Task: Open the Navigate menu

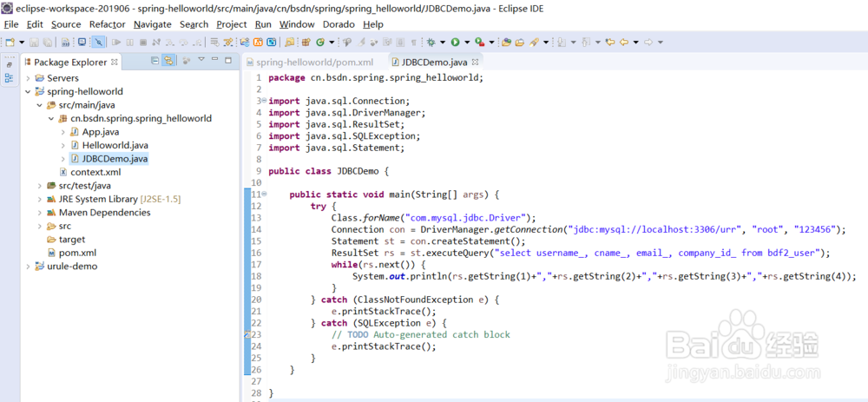Action: tap(152, 24)
